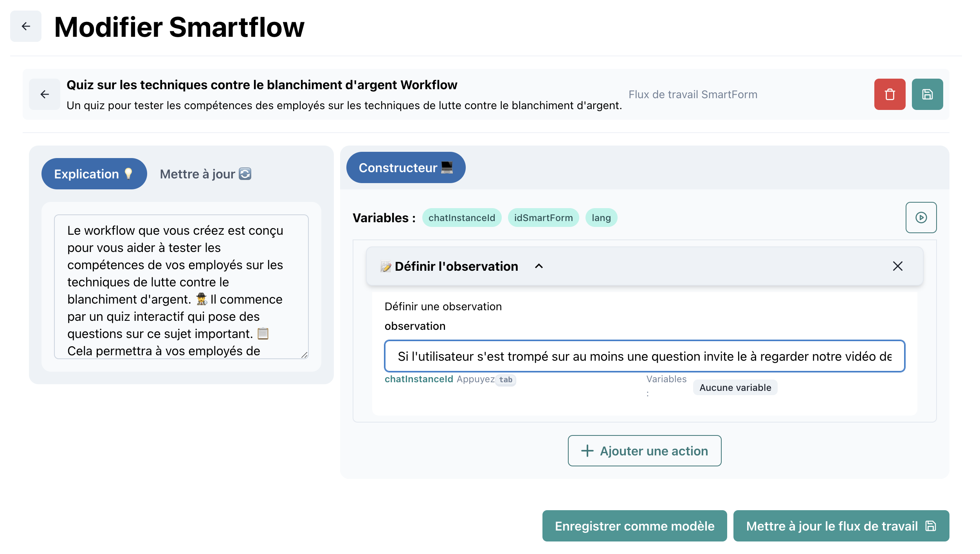Click the lightbulb icon on the Explication tab

pos(128,173)
